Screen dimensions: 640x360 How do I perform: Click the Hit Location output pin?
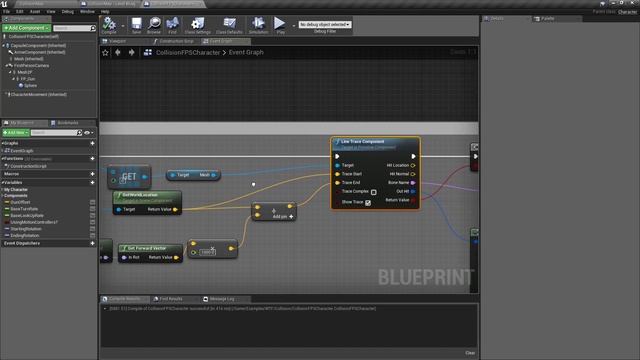click(413, 165)
